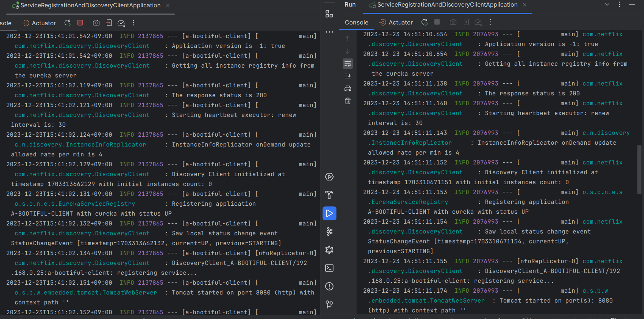Rerun the application in the left run panel

68,23
